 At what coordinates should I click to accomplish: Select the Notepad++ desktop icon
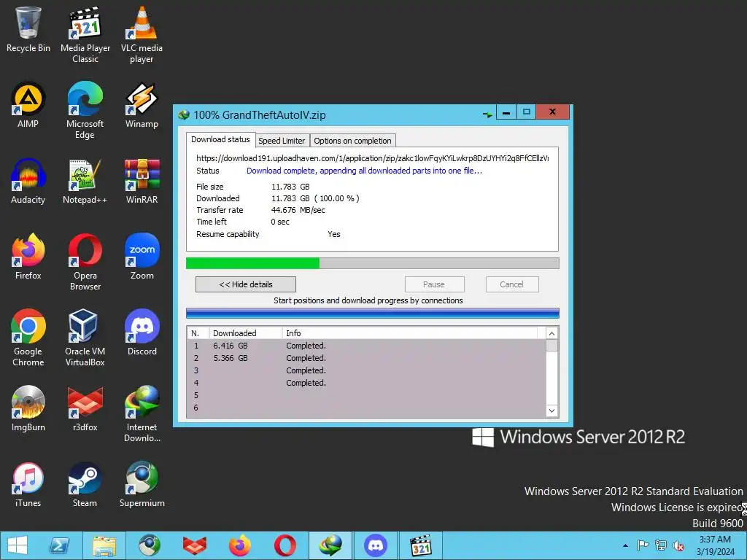[x=85, y=181]
